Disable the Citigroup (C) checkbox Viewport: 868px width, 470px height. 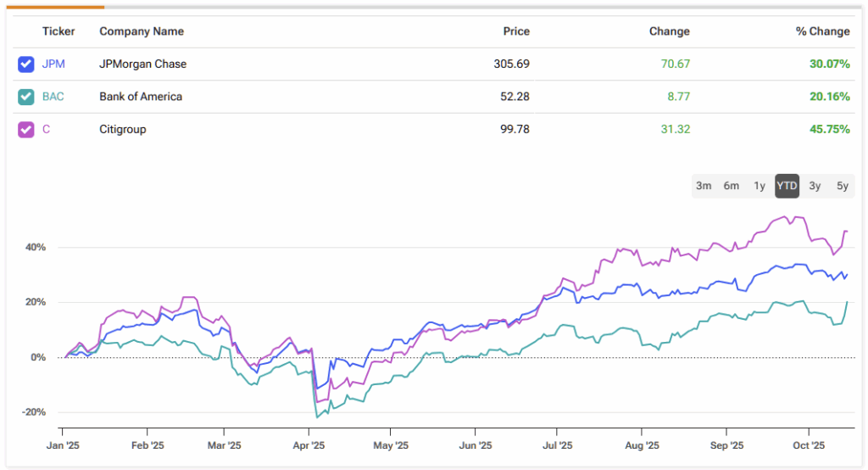click(x=26, y=130)
